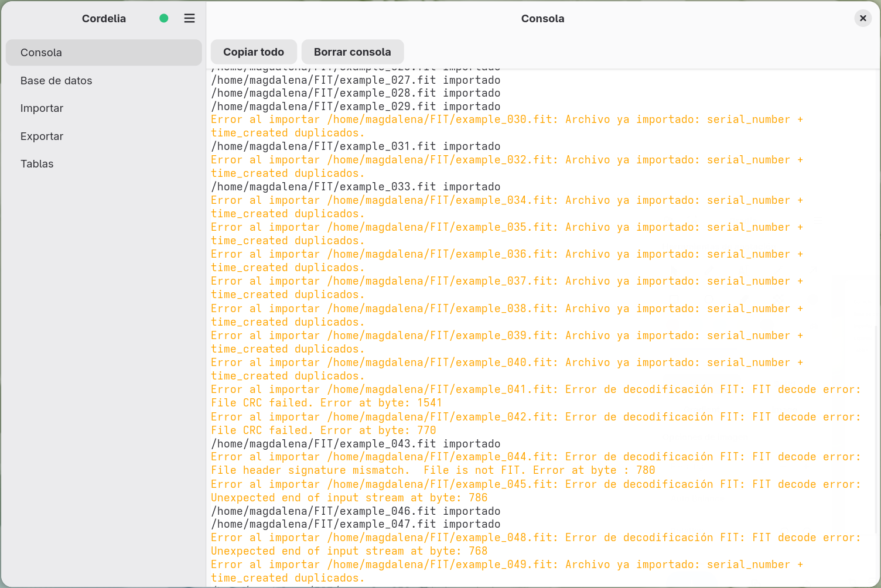
Task: Click the example_047.fit importado entry
Action: point(356,524)
